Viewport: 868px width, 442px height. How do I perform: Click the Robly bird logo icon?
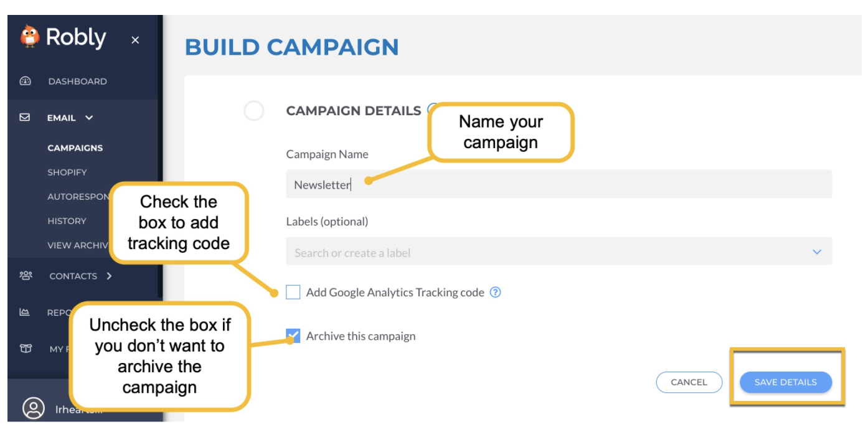29,36
